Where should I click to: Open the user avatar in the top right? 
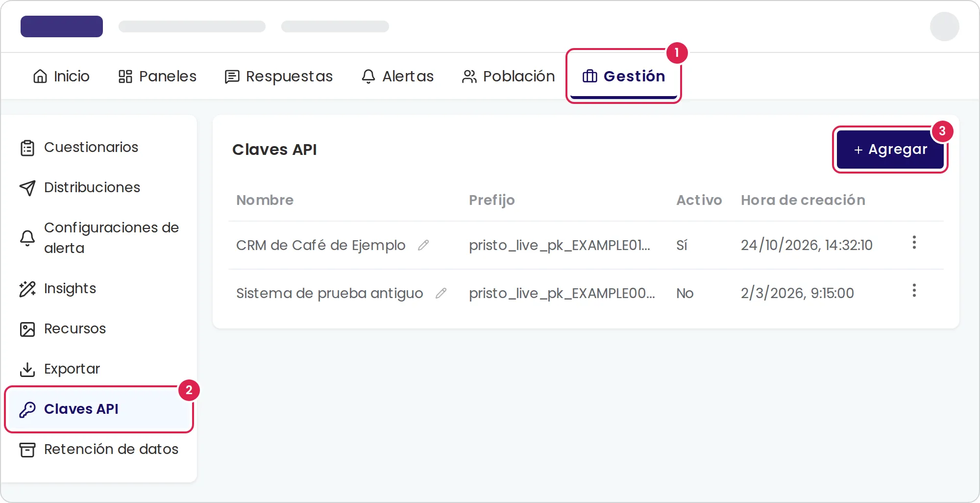click(944, 26)
